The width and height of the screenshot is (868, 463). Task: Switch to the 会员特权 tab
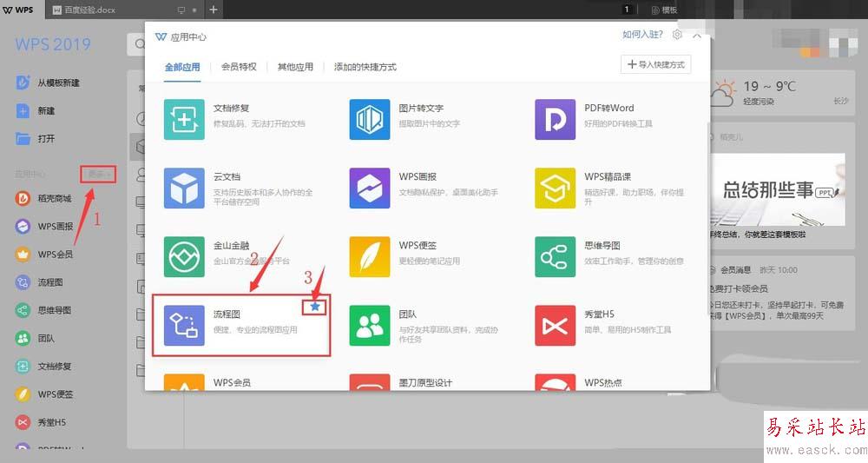click(239, 67)
